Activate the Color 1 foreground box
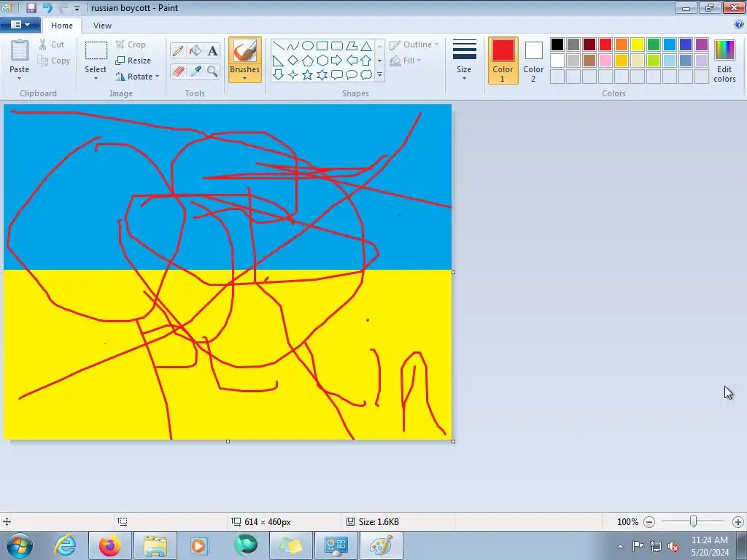 point(503,61)
